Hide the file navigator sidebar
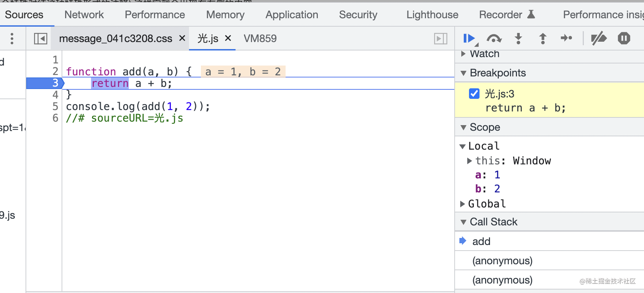 click(x=41, y=39)
